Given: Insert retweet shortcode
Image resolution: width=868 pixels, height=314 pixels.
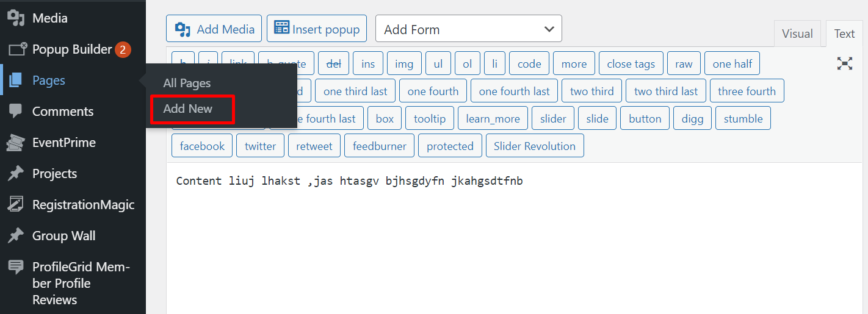Looking at the screenshot, I should coord(314,146).
